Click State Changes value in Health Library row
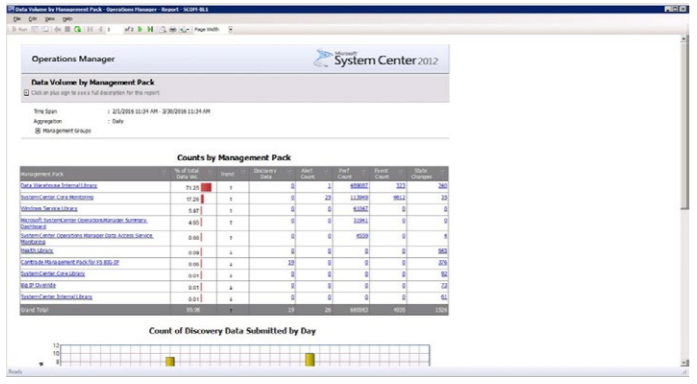697x384 pixels. coord(443,251)
